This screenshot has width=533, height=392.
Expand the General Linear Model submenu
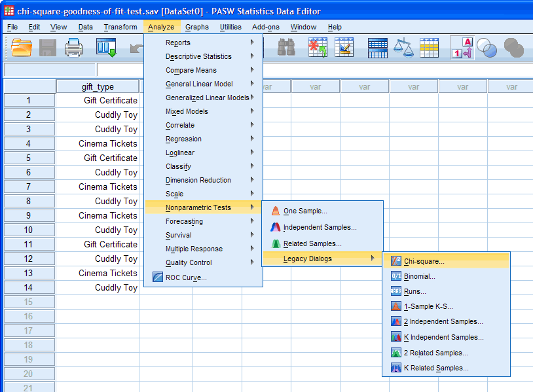pyautogui.click(x=203, y=84)
